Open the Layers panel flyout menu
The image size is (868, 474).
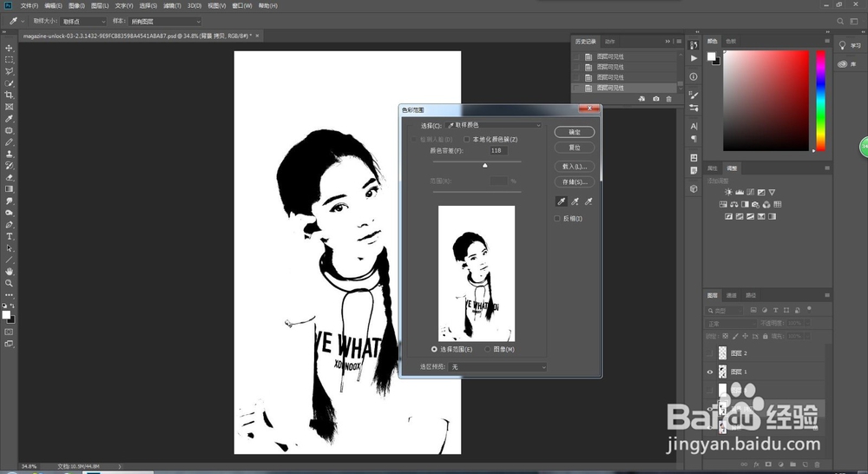coord(827,296)
